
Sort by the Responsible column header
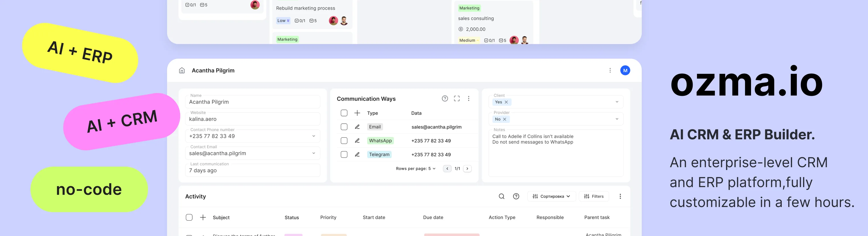[x=550, y=218]
